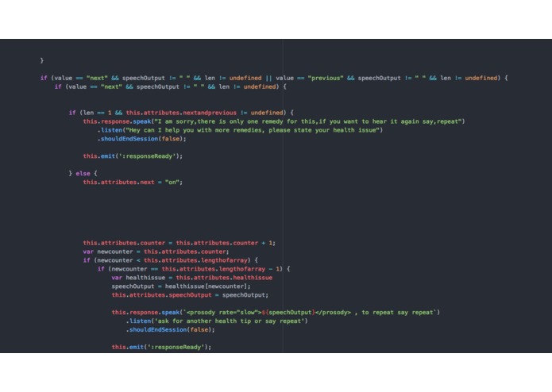Viewport: 552px width, 392px height.
Task: Click the this.attributes.next = "on" line
Action: click(x=133, y=182)
